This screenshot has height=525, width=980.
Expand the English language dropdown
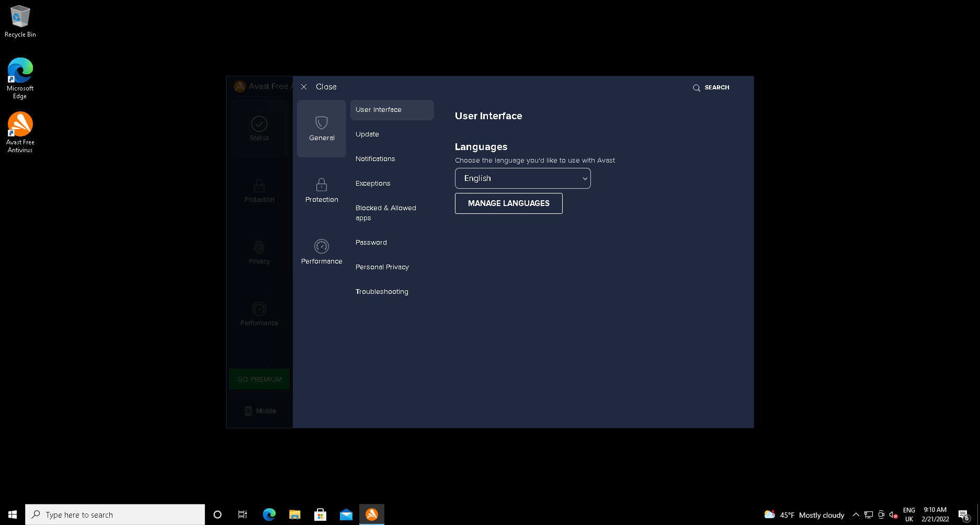(523, 178)
